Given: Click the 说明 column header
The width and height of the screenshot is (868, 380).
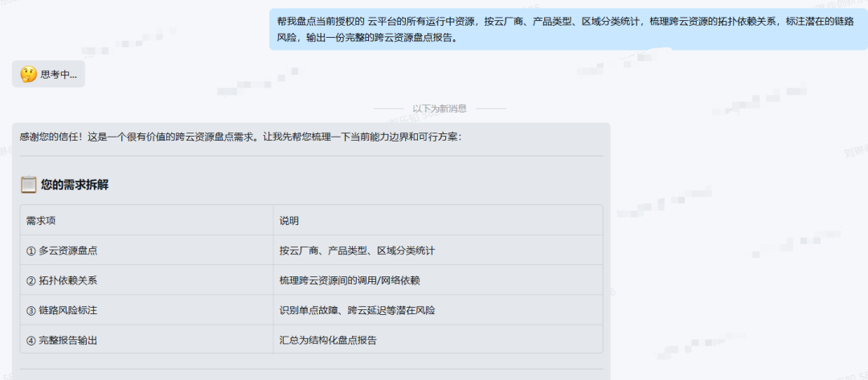Looking at the screenshot, I should [438, 220].
